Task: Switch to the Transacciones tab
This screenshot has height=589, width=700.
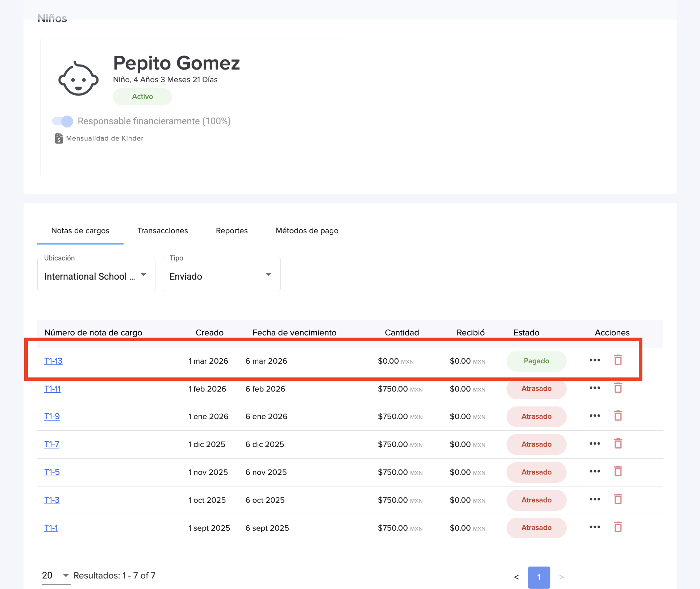Action: [x=162, y=231]
